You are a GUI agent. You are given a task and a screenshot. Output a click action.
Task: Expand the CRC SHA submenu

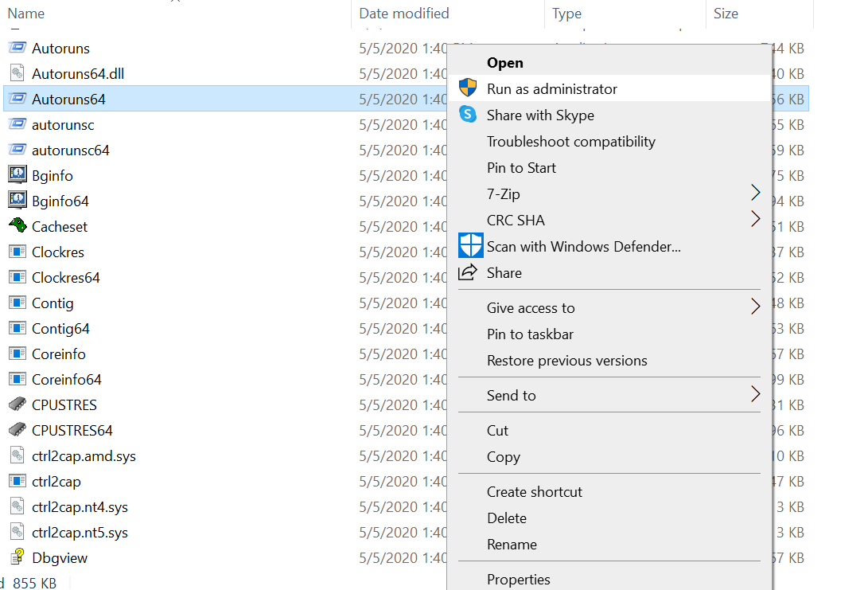tap(754, 220)
